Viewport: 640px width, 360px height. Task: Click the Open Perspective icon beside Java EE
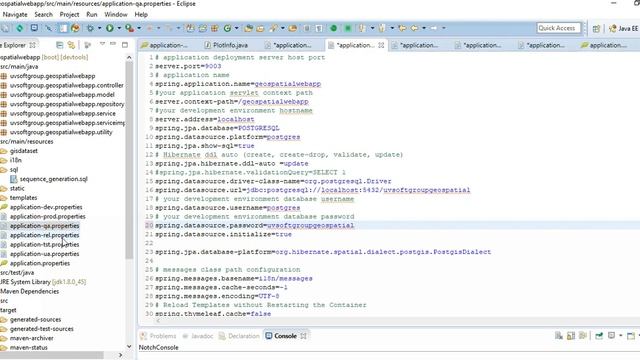tap(596, 29)
